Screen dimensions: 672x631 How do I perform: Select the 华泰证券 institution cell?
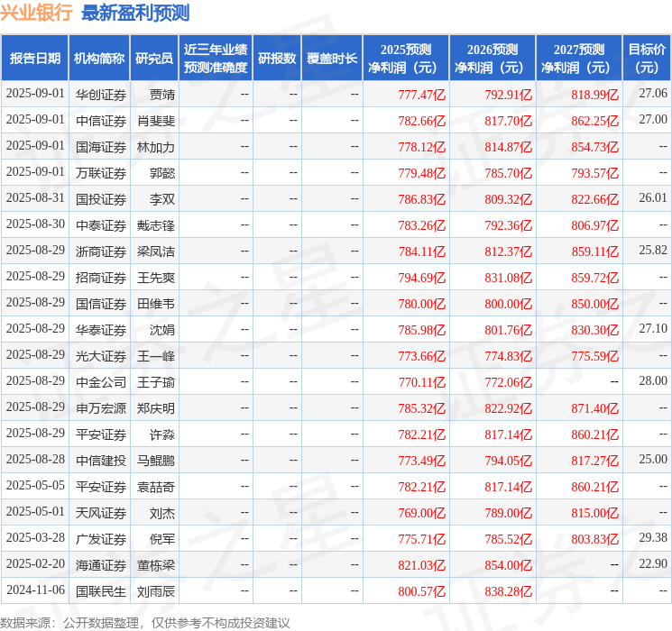click(101, 330)
